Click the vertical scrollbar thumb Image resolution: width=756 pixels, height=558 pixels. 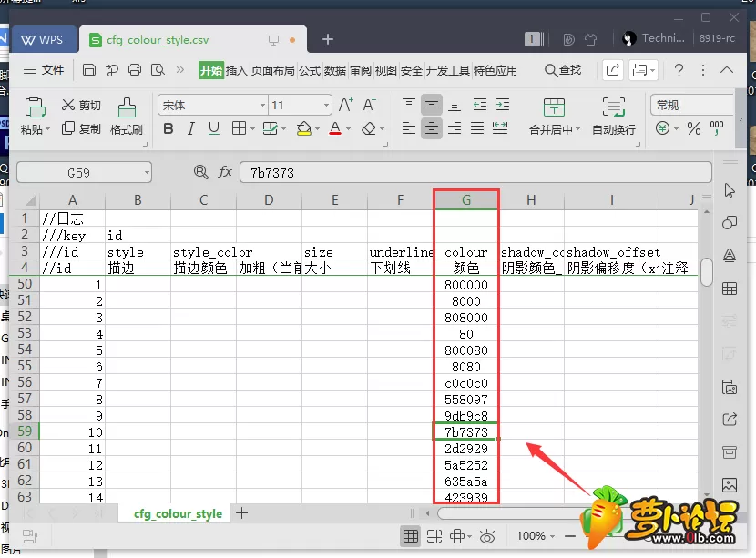click(707, 272)
